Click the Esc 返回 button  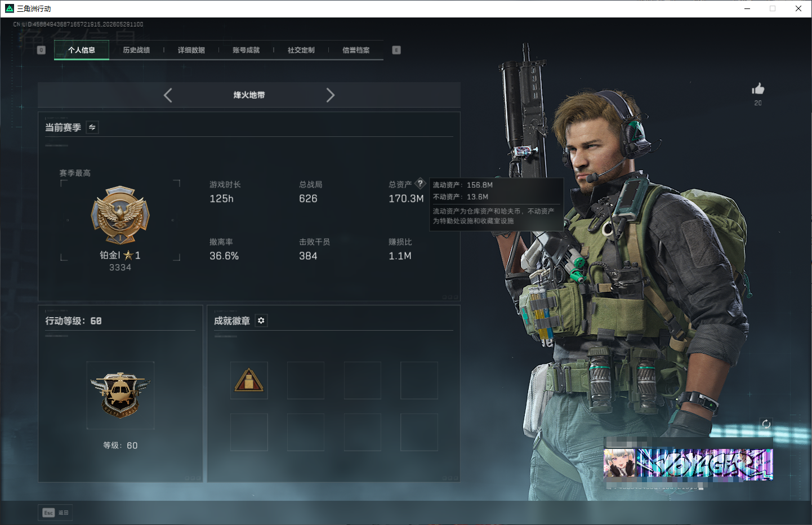tap(56, 513)
